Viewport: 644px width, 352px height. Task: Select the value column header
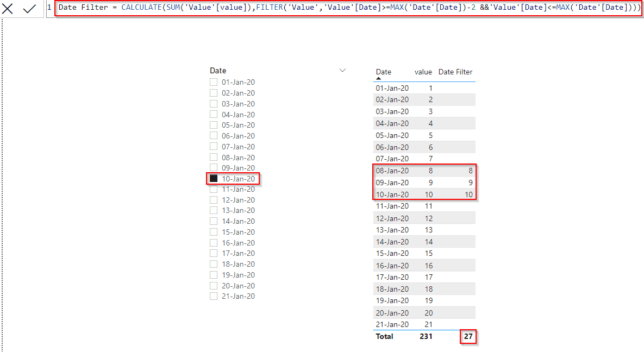pos(423,72)
